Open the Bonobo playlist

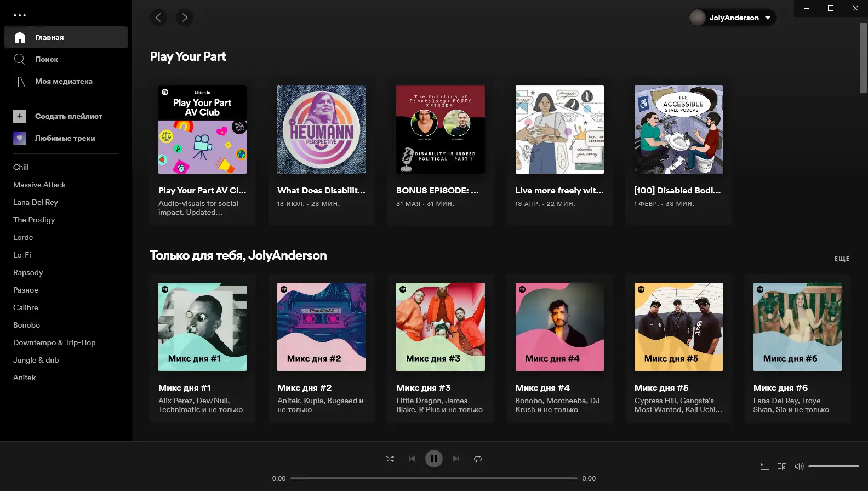[x=27, y=325]
